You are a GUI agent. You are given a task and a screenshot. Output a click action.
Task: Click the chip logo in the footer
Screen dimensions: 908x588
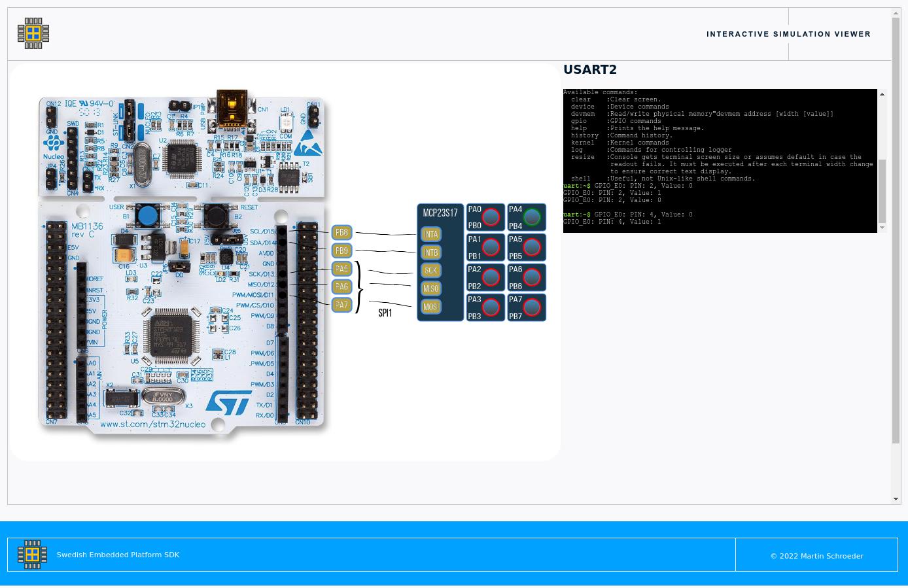pyautogui.click(x=32, y=555)
